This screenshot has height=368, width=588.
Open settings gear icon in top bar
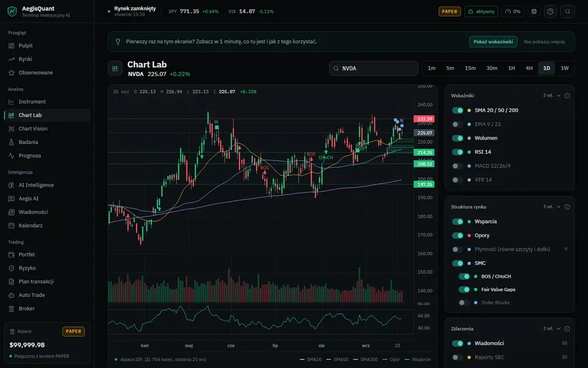point(534,12)
